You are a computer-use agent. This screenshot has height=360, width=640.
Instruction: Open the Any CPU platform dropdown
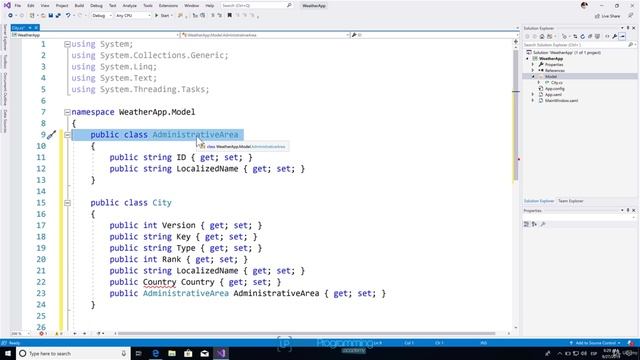point(133,16)
